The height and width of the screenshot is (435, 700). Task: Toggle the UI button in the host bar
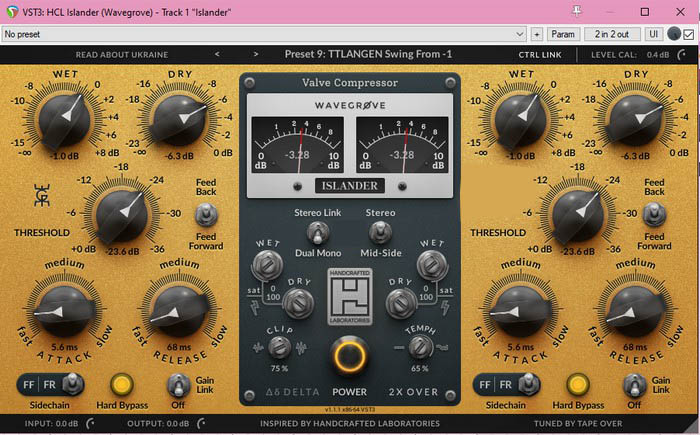tap(654, 34)
